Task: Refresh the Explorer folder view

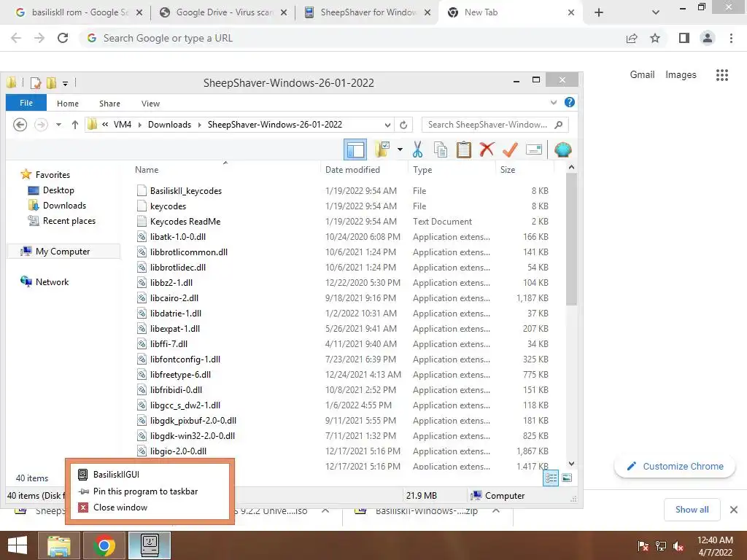Action: [403, 125]
